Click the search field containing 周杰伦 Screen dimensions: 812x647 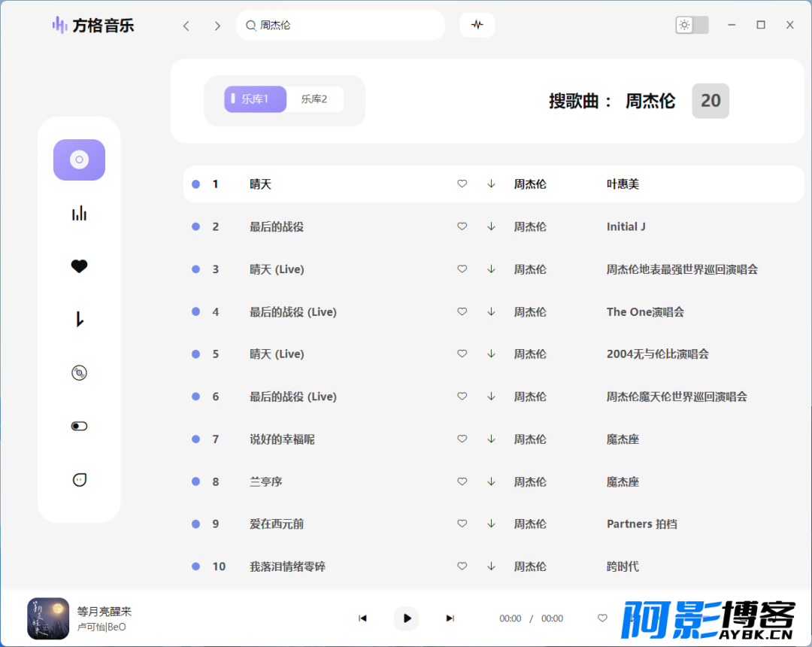coord(346,25)
